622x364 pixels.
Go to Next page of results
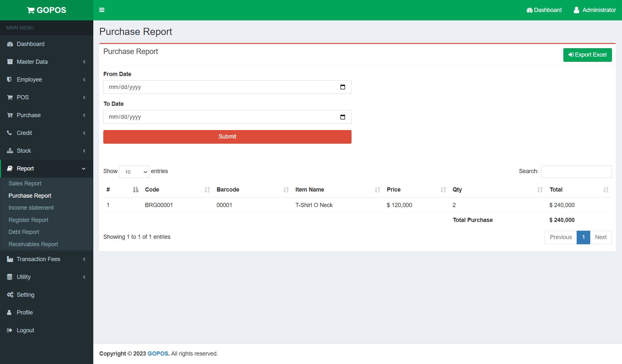[601, 237]
